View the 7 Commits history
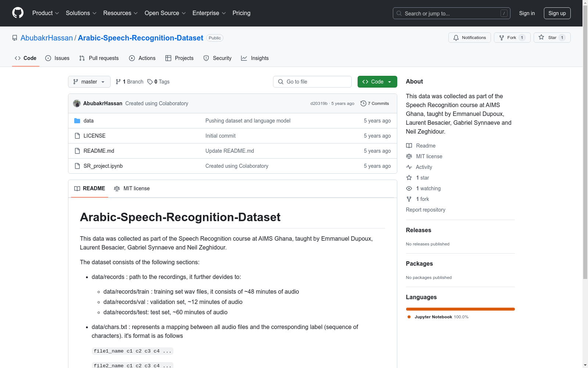The width and height of the screenshot is (588, 368). pyautogui.click(x=375, y=103)
